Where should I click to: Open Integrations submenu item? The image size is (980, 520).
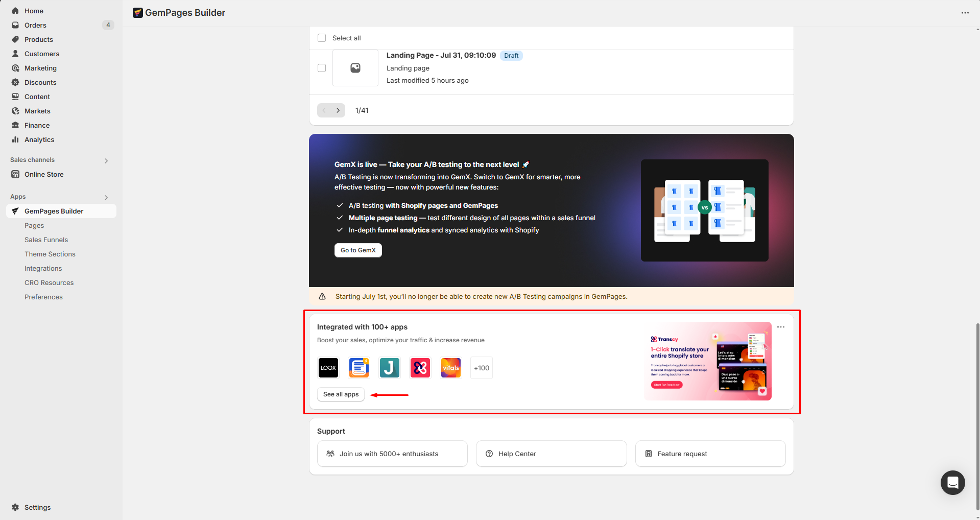click(43, 268)
